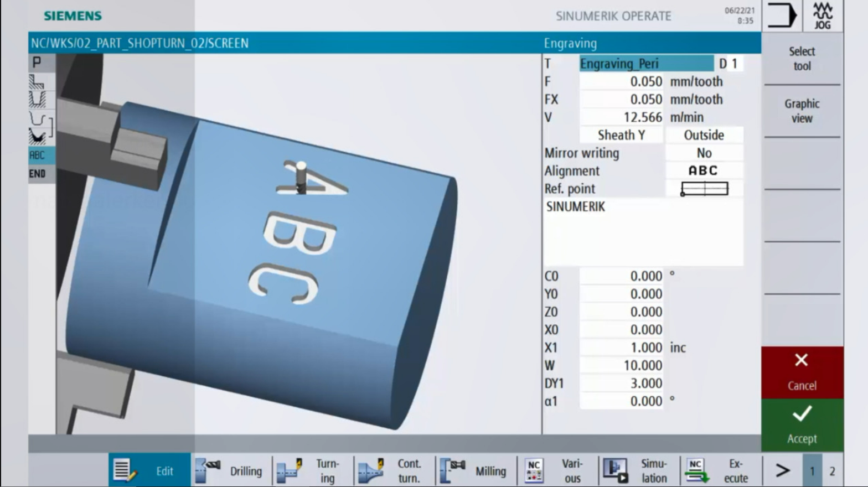Viewport: 868px width, 487px height.
Task: Click the Various NC icon
Action: [534, 470]
